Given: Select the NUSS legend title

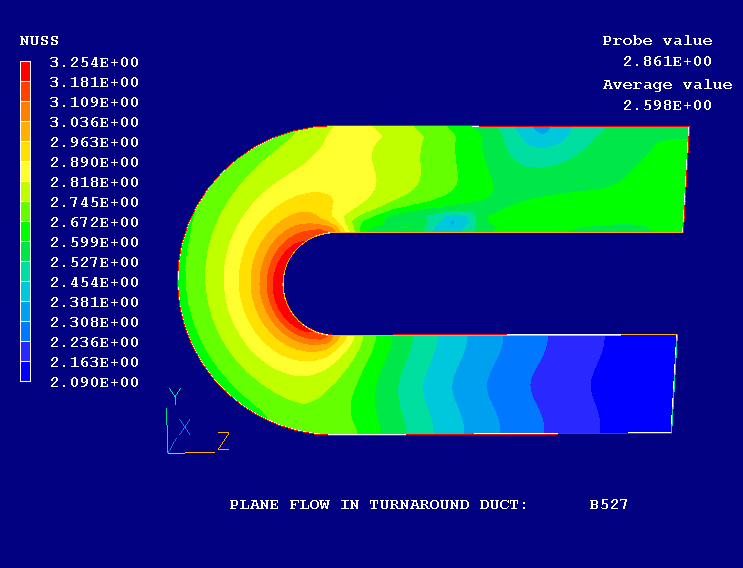Looking at the screenshot, I should pyautogui.click(x=39, y=41).
